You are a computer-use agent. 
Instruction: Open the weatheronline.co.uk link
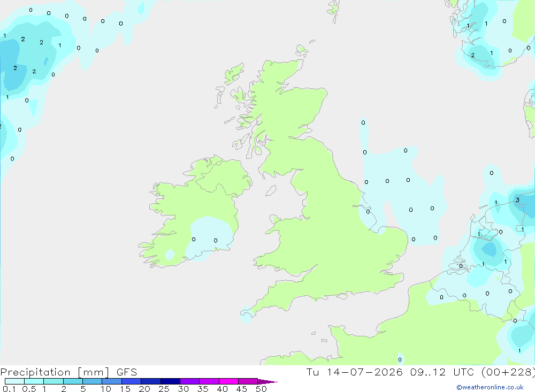pyautogui.click(x=490, y=387)
